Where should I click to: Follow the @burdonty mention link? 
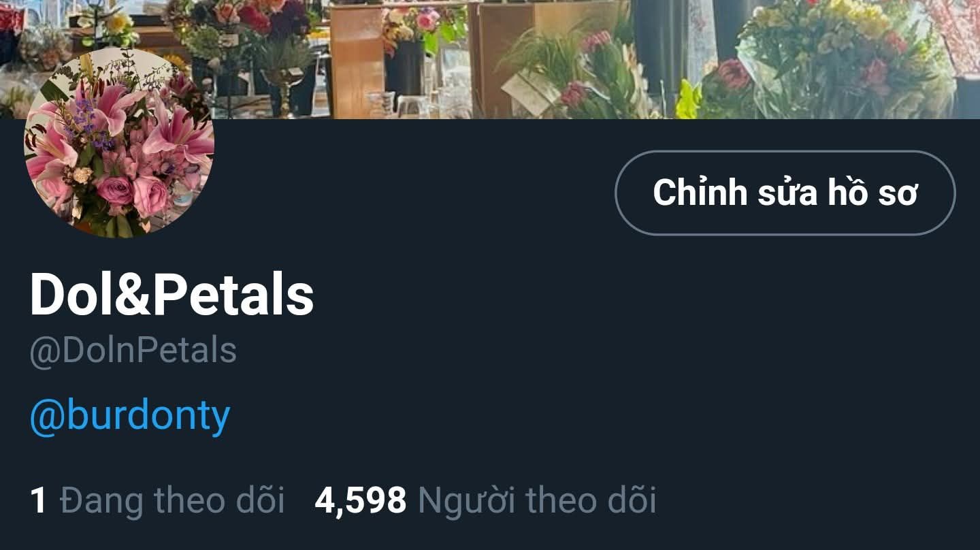tap(130, 416)
